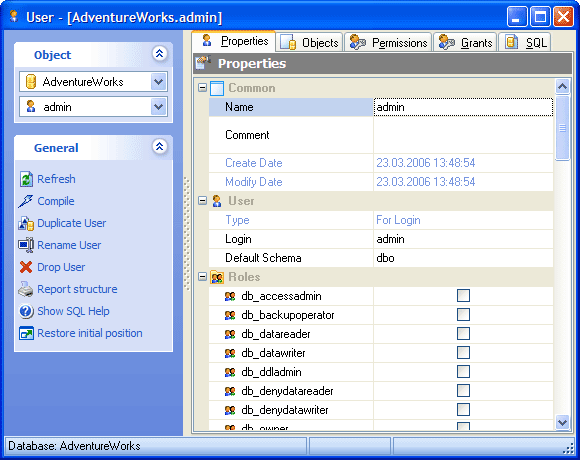Collapse the General panel chevron
Viewport: 580px width, 460px height.
click(x=159, y=147)
